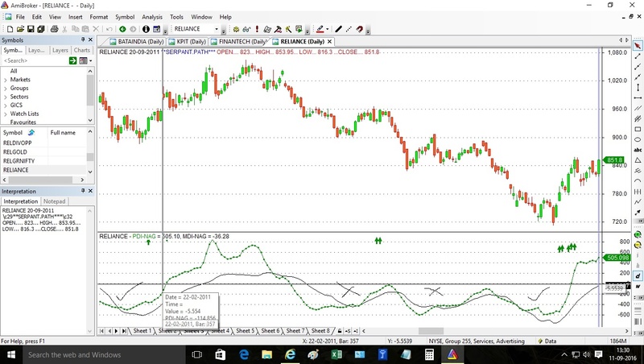The width and height of the screenshot is (644, 364).
Task: Click the yellow zoom-out chart icon
Action: click(x=638, y=245)
